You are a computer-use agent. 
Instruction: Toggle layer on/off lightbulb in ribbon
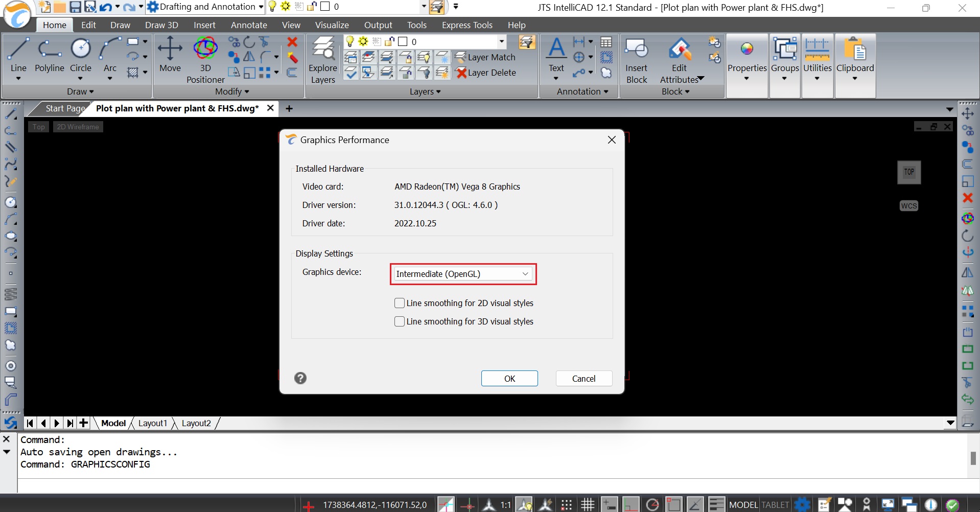point(350,41)
